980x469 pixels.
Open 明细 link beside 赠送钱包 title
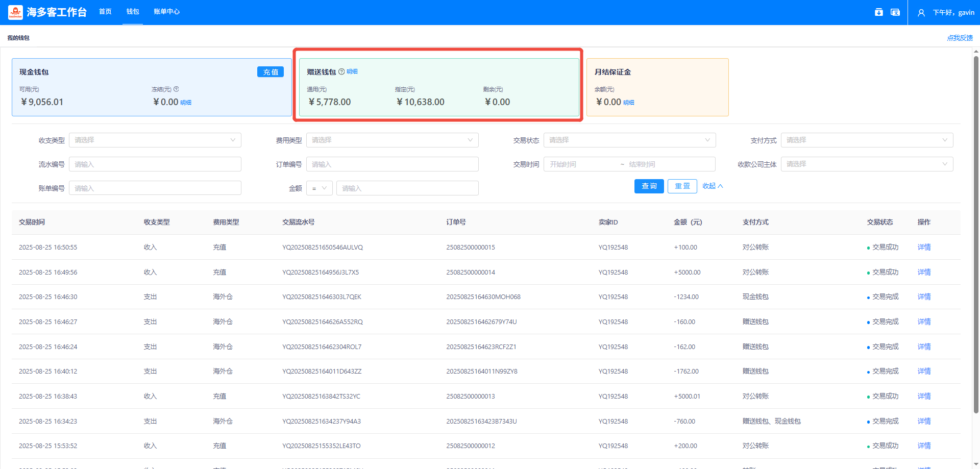pyautogui.click(x=352, y=72)
